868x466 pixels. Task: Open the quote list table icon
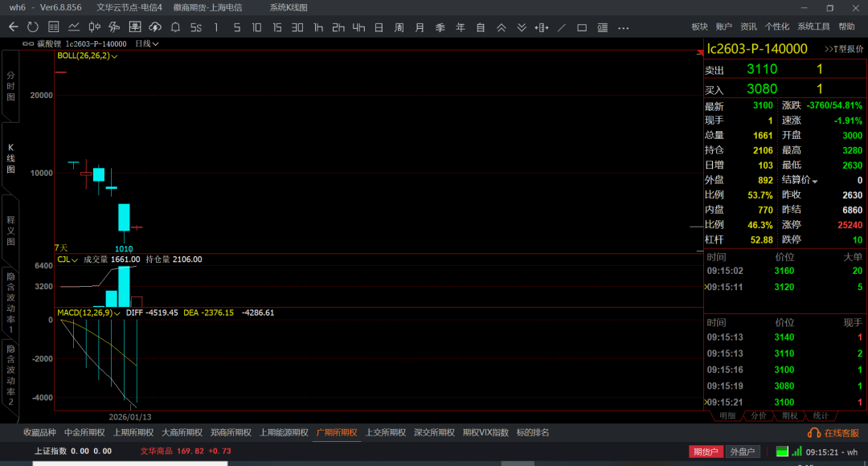point(53,27)
